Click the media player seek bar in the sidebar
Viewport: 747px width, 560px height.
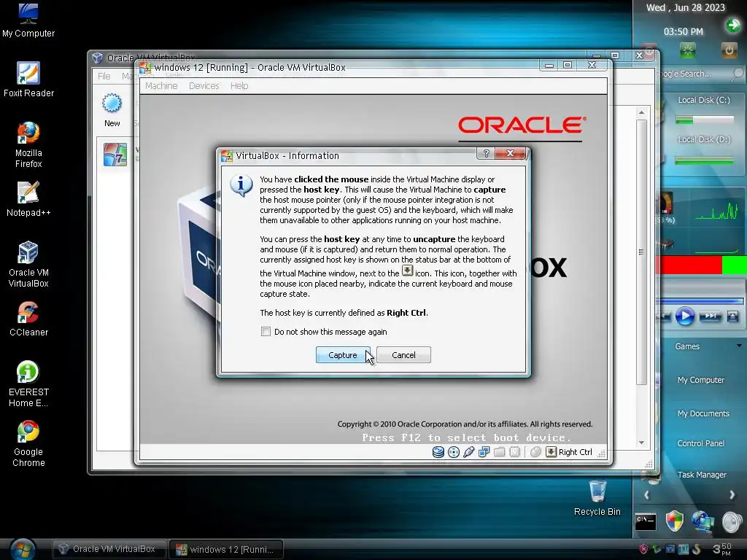coord(700,301)
